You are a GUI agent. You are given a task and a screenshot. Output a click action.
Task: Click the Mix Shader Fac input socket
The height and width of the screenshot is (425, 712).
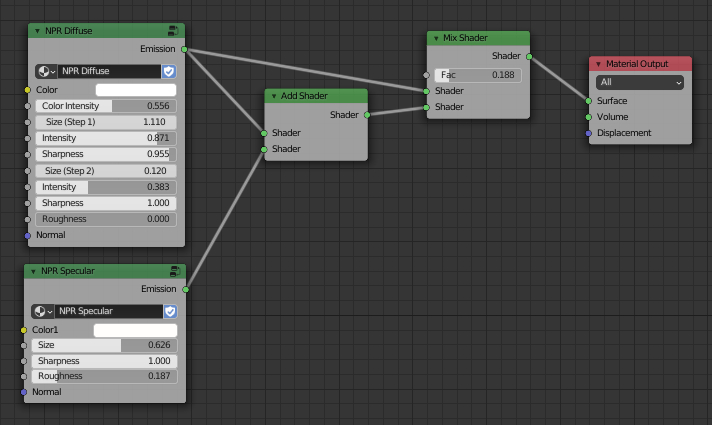click(427, 75)
